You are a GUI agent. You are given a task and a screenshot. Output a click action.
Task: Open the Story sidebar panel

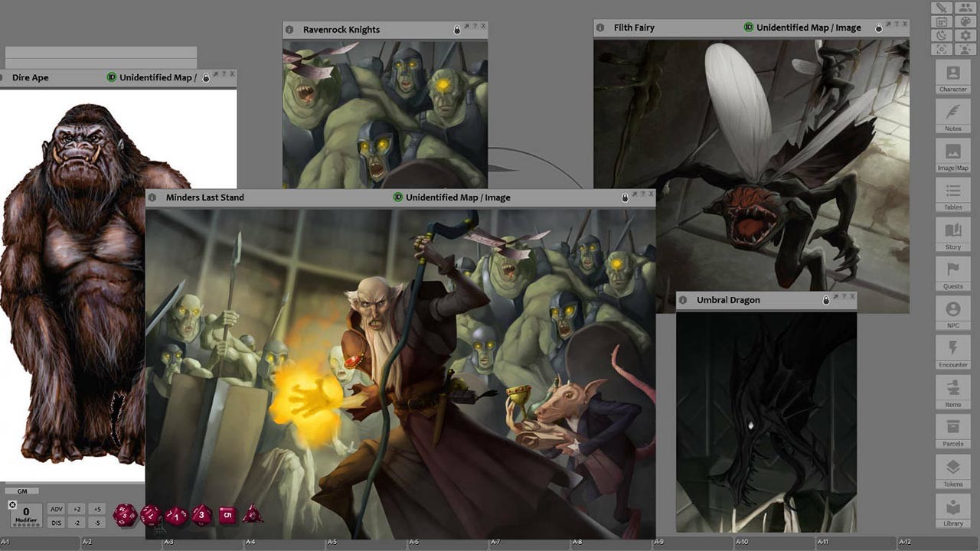[952, 234]
